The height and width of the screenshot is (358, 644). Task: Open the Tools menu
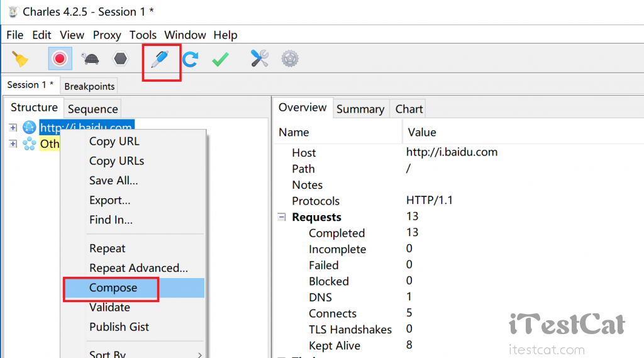(x=143, y=35)
